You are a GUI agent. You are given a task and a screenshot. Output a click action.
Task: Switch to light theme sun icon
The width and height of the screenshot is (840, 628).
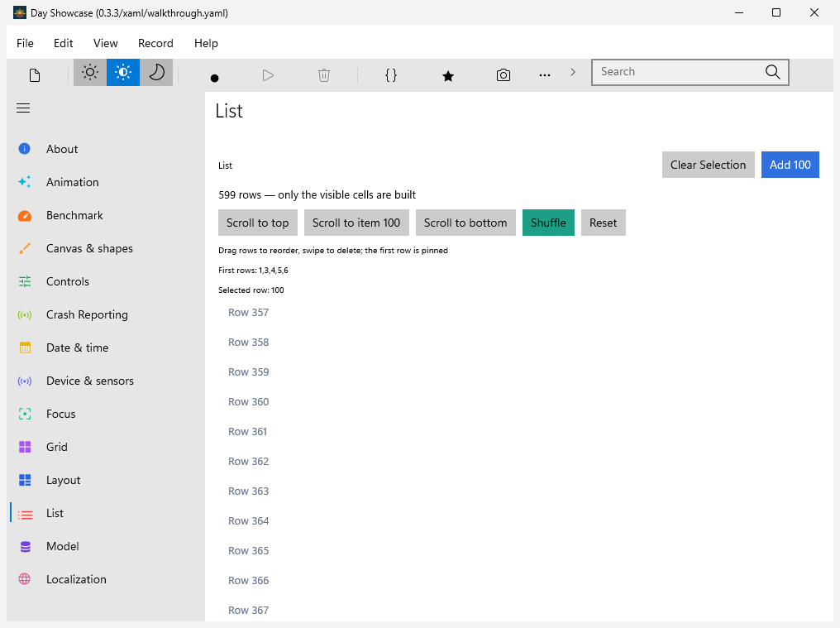coord(90,73)
